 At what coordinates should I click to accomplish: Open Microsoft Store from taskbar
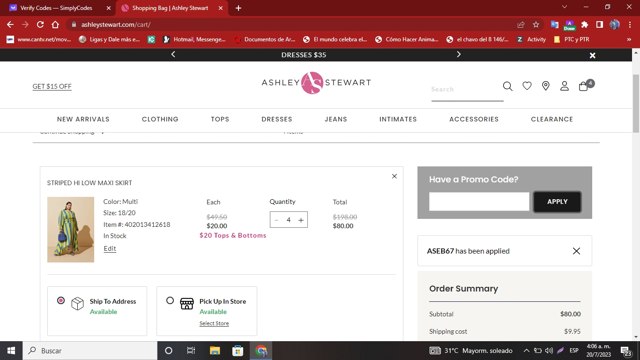click(238, 351)
